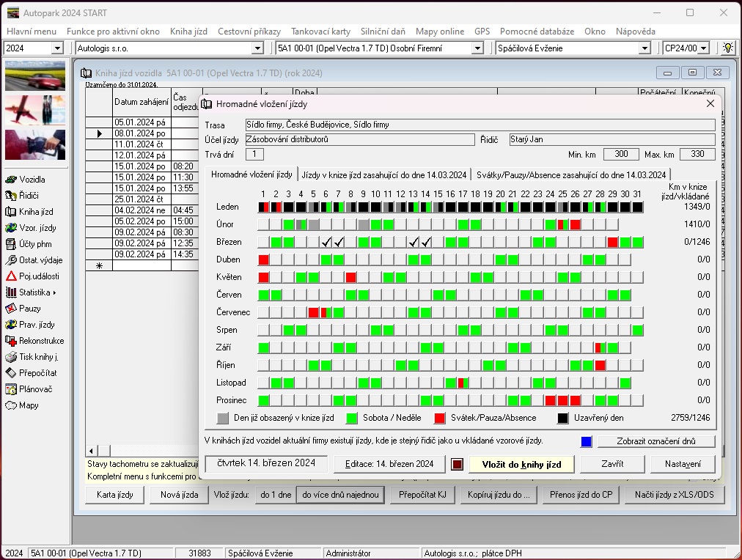Toggle the checked day 6 in Březen
Image resolution: width=742 pixels, height=560 pixels.
pyautogui.click(x=326, y=242)
